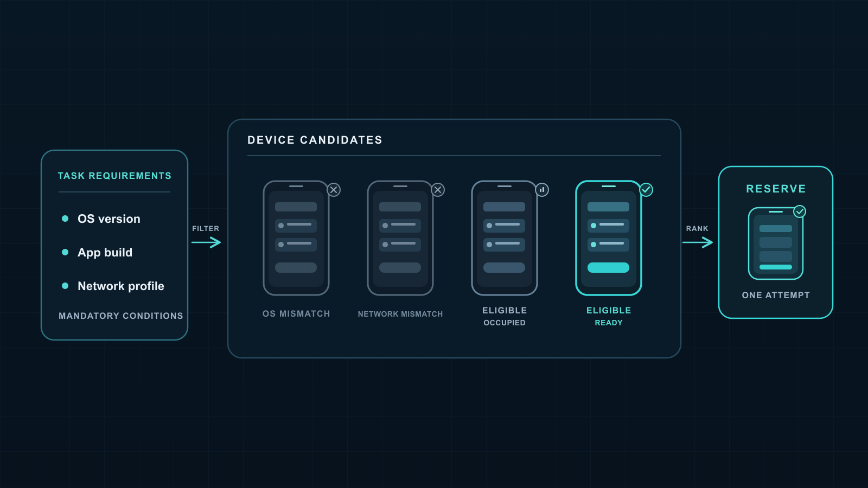Click the teal bar on Reserve device

click(x=776, y=267)
